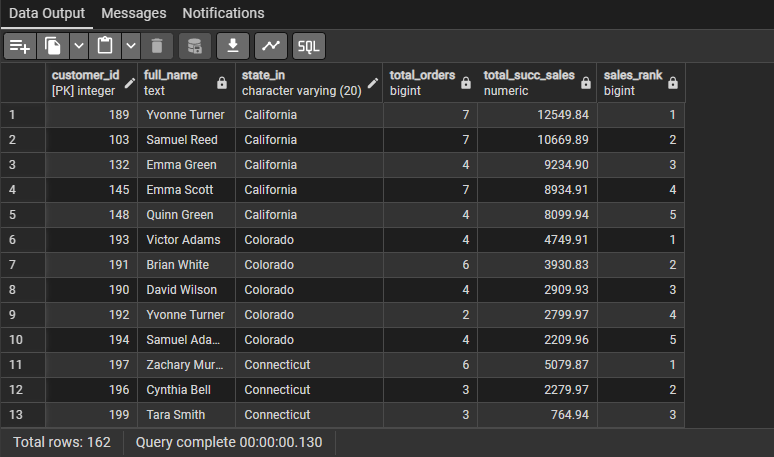Expand the Copy options dropdown arrow

(x=78, y=45)
